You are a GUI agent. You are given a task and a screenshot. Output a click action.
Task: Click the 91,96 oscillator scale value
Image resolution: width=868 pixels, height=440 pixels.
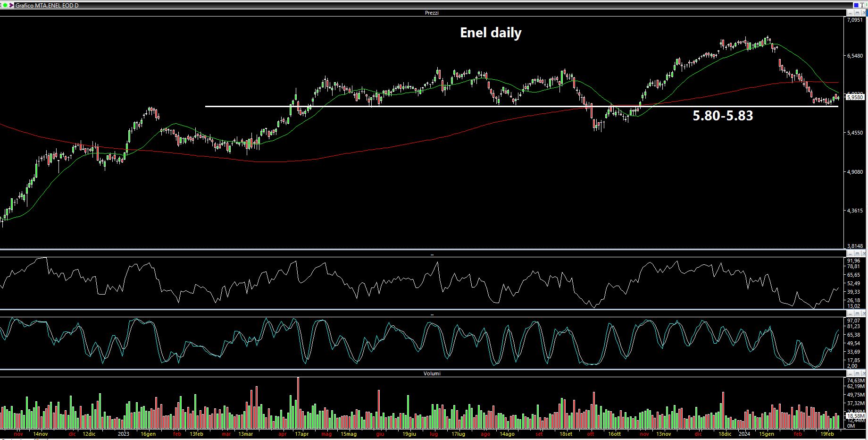[854, 261]
